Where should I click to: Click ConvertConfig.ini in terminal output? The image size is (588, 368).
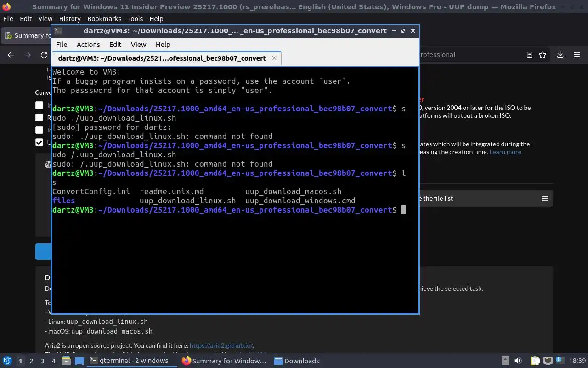pos(91,191)
